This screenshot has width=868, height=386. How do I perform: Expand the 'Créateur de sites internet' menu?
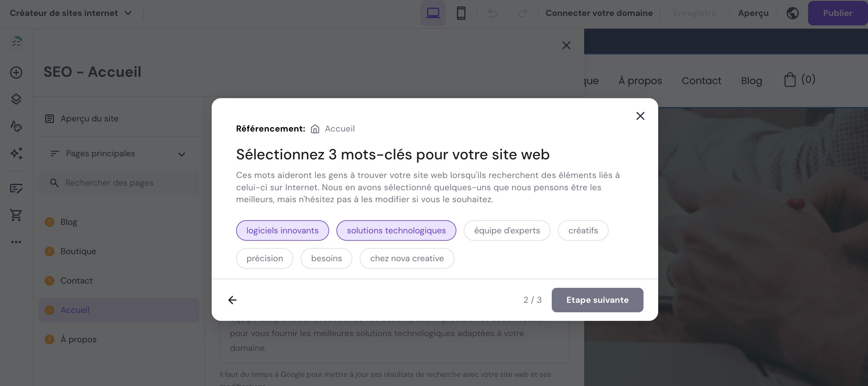click(128, 13)
